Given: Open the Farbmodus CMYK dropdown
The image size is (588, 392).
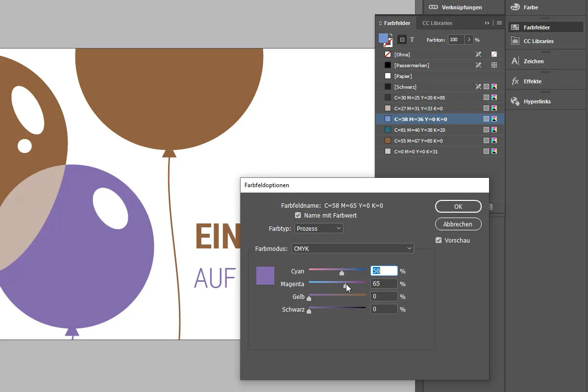Looking at the screenshot, I should pos(353,248).
